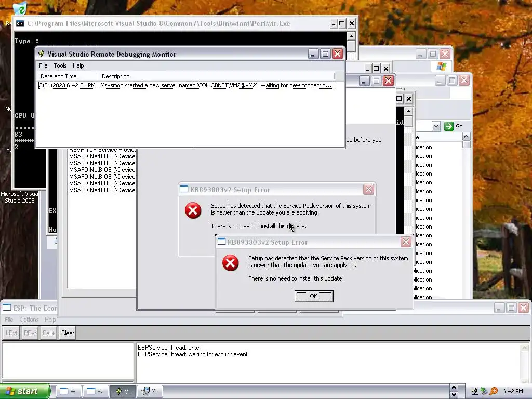Close the rear KB893803v2 Setup Error dialog
This screenshot has width=532, height=399.
368,189
